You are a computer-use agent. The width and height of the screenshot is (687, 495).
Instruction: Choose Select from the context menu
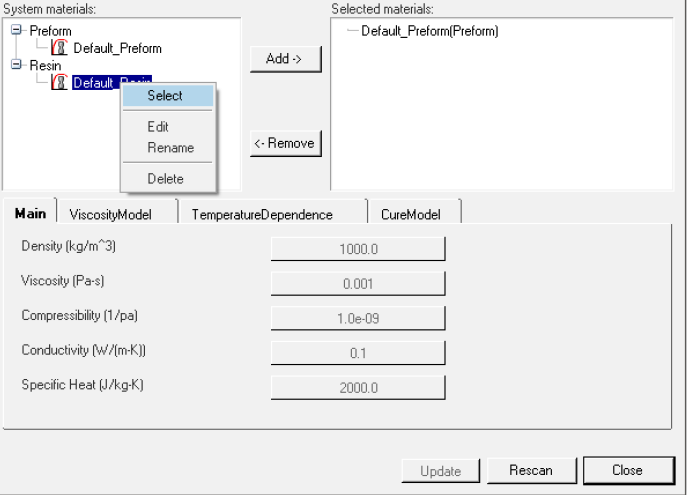point(165,96)
